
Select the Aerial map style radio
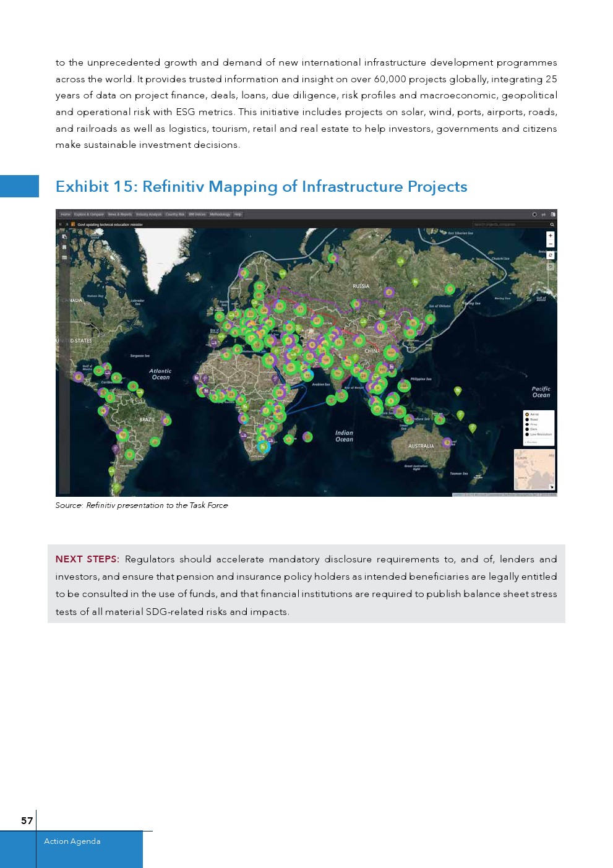[527, 415]
